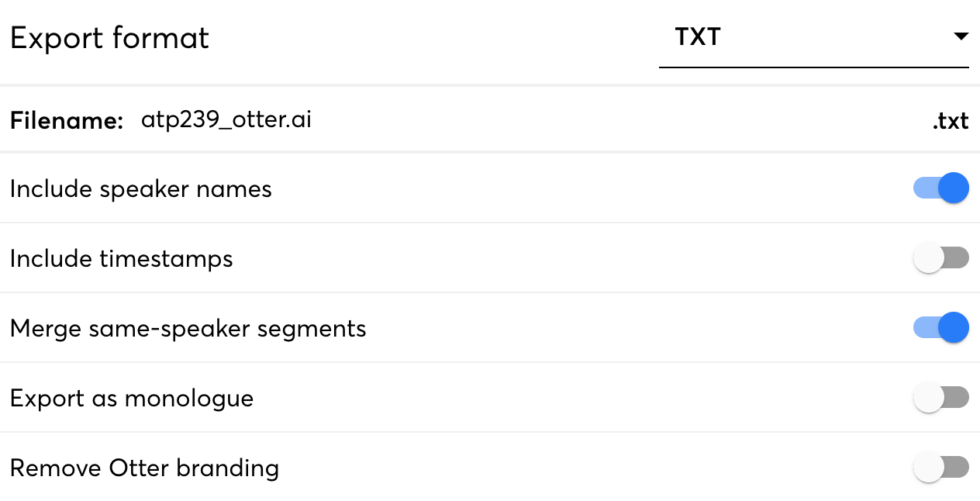The height and width of the screenshot is (501, 980).
Task: Click the "Export format" heading label
Action: tap(109, 38)
